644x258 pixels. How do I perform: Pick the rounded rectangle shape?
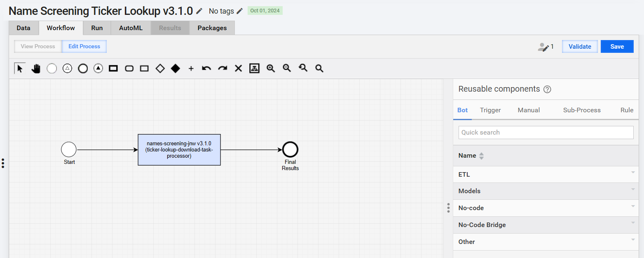coord(129,69)
